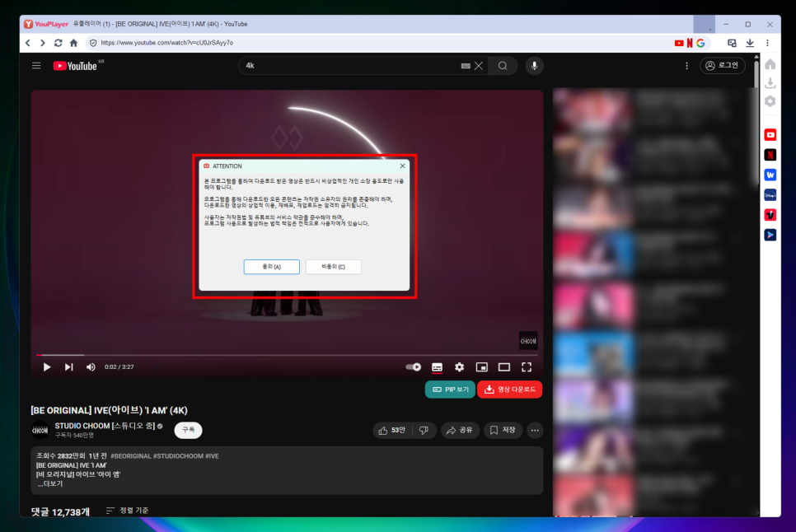Open the on-screen keyboard in search
796x532 pixels.
(x=466, y=66)
